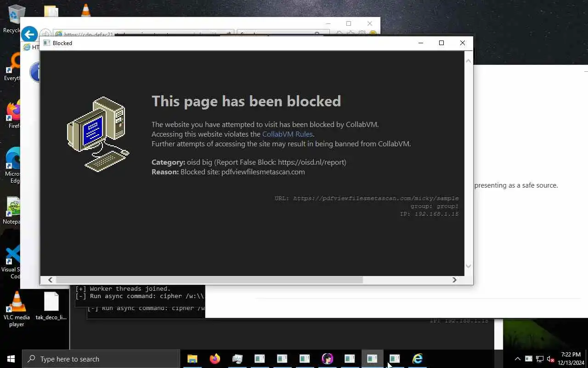Image resolution: width=588 pixels, height=368 pixels.
Task: Click the horizontal scrollbar thumb in Blocked window
Action: point(209,280)
